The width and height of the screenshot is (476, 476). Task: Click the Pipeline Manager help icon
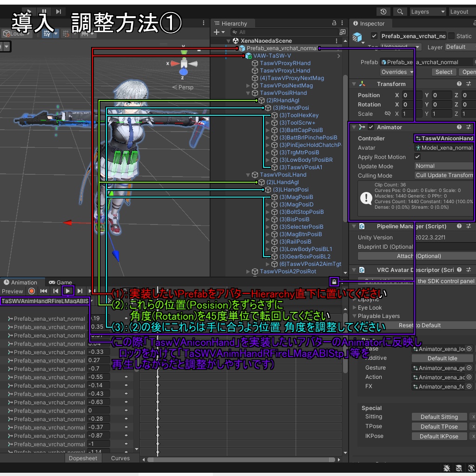click(459, 226)
